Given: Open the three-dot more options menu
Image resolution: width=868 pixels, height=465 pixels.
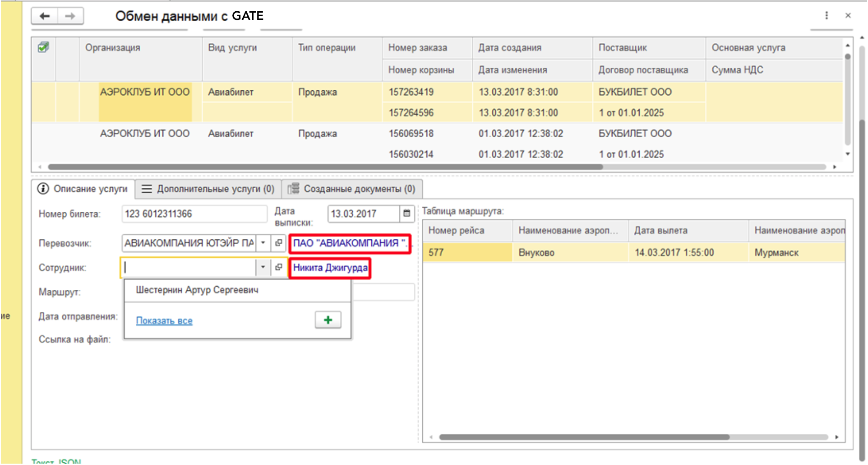Looking at the screenshot, I should 826,15.
